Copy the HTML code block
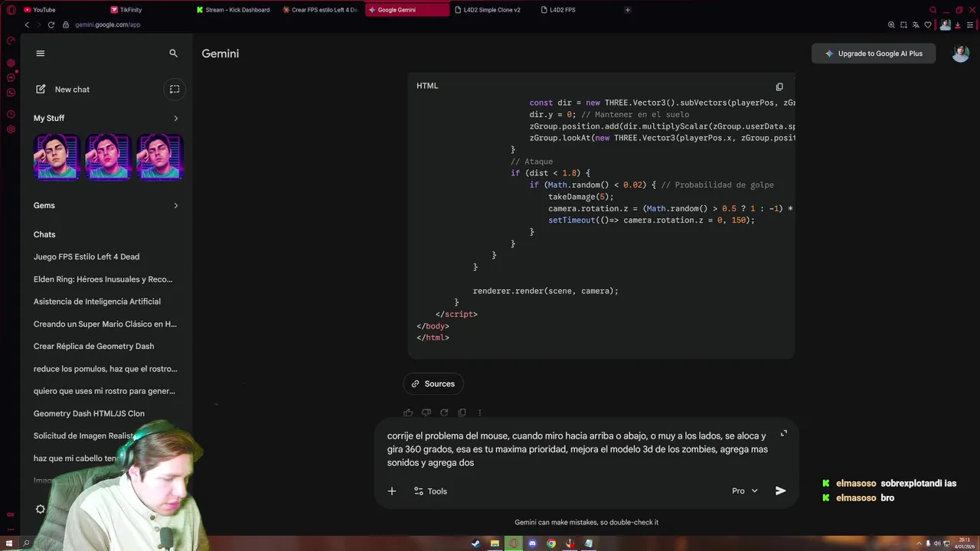The height and width of the screenshot is (551, 980). tap(779, 86)
